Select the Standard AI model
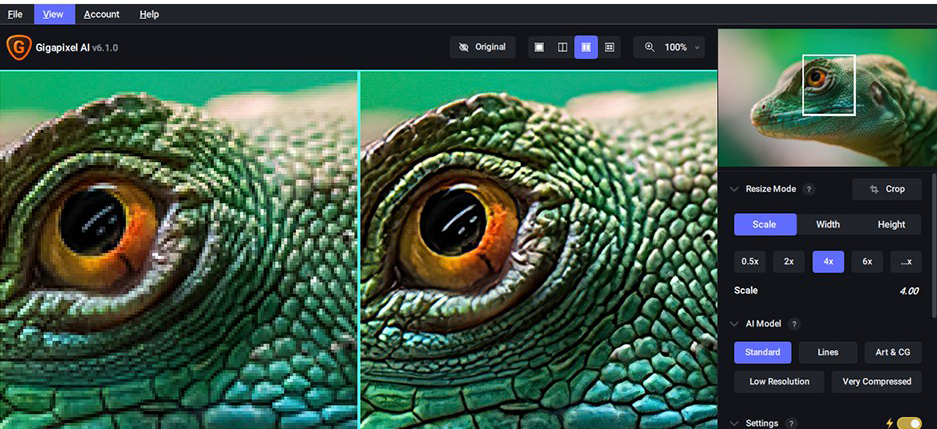937x429 pixels. pos(763,353)
